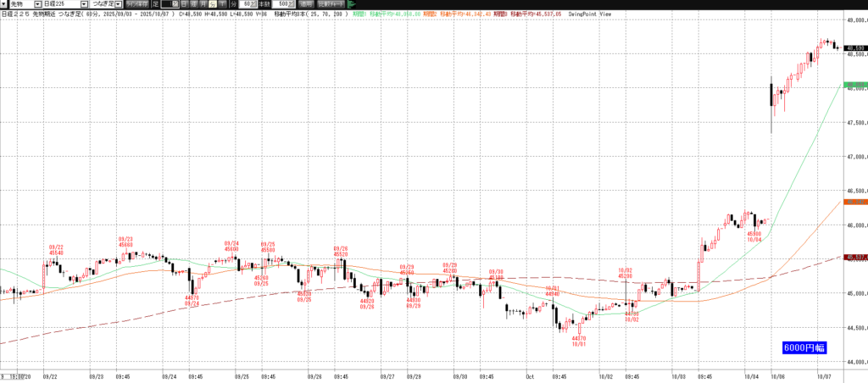Click the green flag icon in toolbar

(x=350, y=4)
